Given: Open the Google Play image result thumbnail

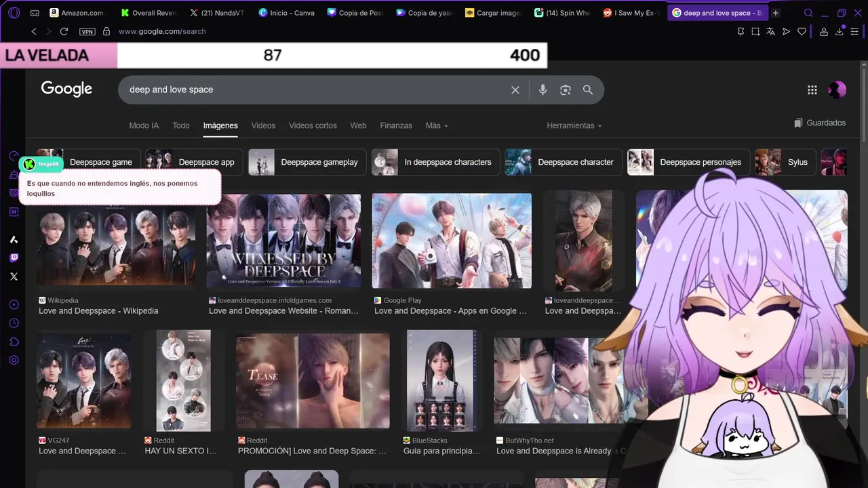Looking at the screenshot, I should [452, 241].
